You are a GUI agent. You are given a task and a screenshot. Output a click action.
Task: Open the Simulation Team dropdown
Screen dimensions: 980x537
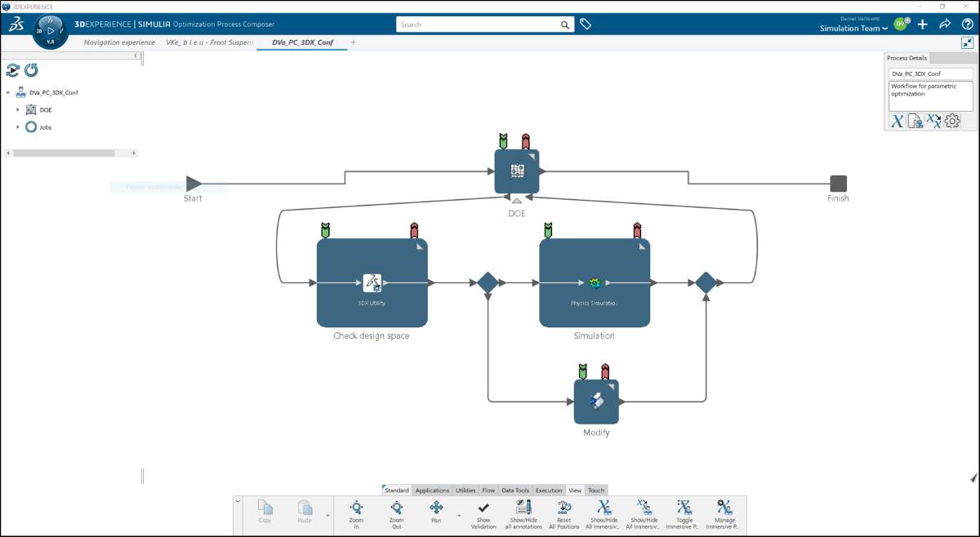coord(854,29)
